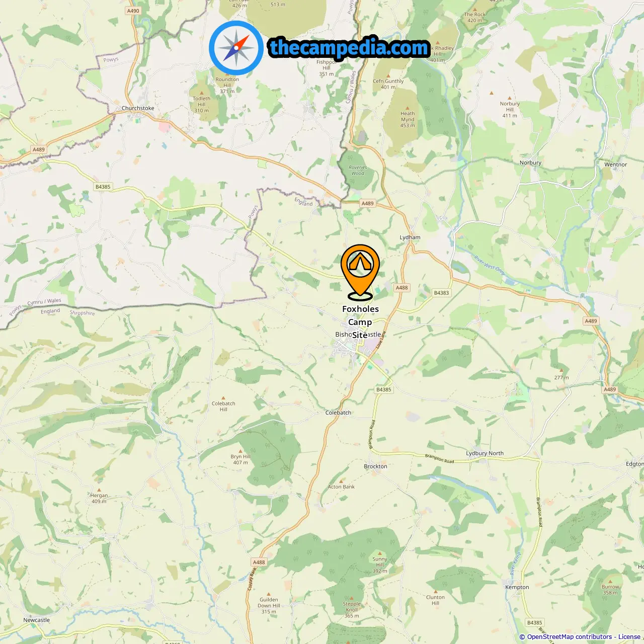The height and width of the screenshot is (644, 644).
Task: Click the blue compass logo icon
Action: 236,48
